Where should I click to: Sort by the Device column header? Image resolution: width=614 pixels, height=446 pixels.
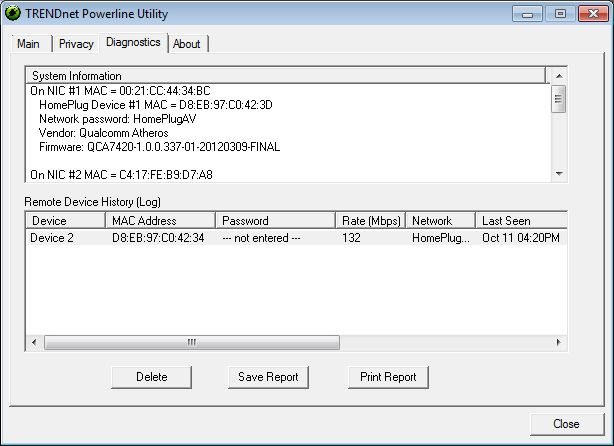pos(65,220)
